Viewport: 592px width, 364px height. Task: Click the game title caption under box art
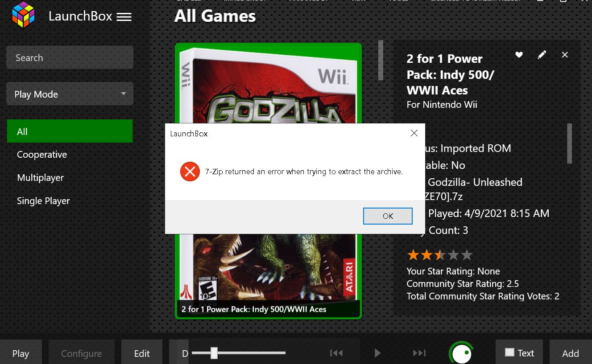click(254, 309)
